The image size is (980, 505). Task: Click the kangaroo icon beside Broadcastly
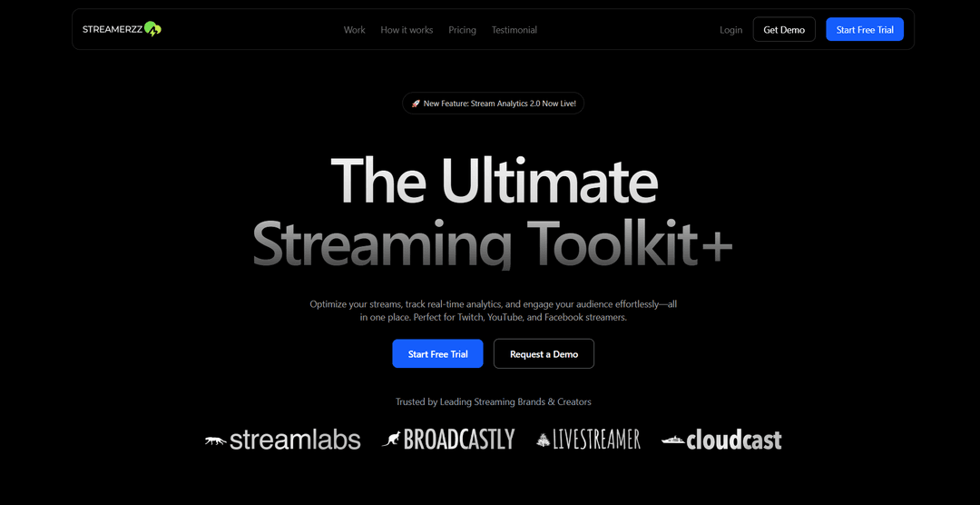[x=391, y=440]
